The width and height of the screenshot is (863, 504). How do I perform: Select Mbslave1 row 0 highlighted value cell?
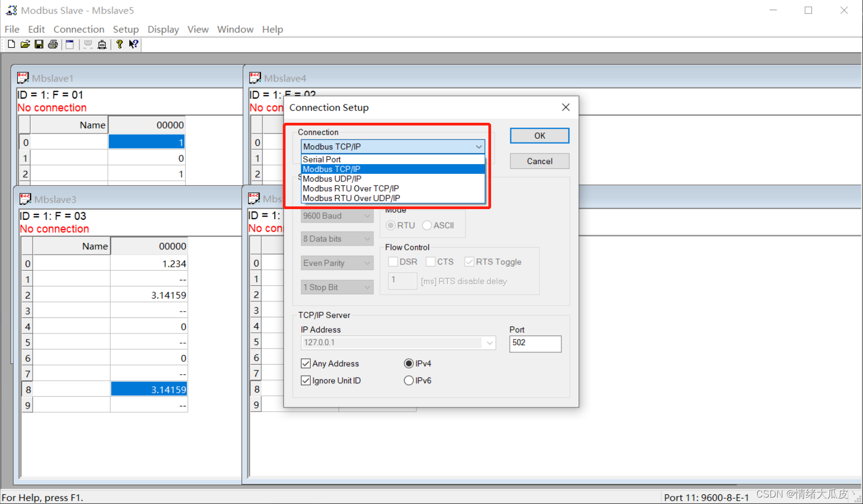(147, 142)
